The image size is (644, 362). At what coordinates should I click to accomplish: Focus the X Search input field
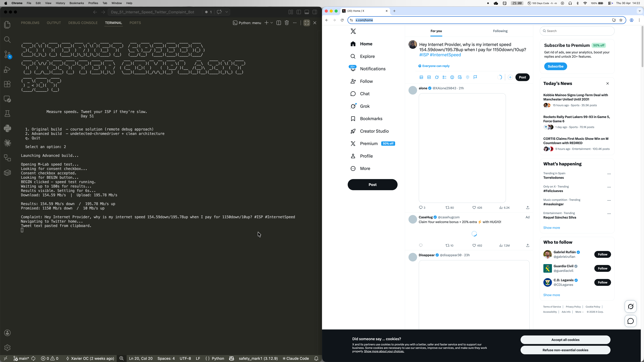[x=577, y=31]
